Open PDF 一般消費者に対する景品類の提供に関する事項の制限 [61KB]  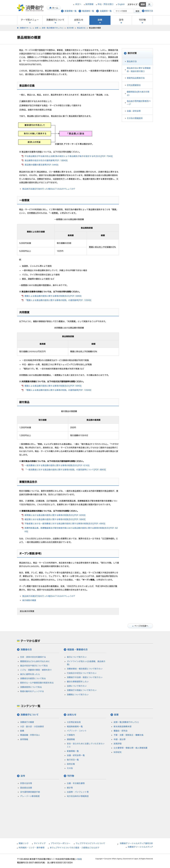click(57, 465)
